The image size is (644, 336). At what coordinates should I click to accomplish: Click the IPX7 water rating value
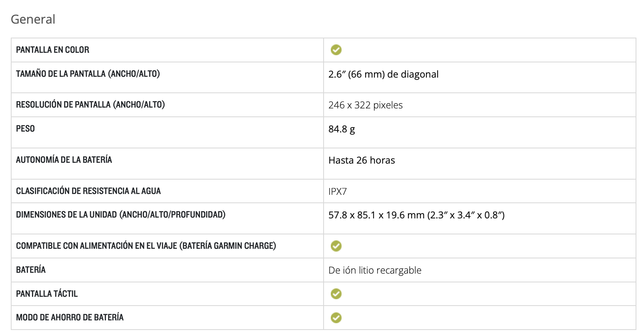click(x=337, y=192)
